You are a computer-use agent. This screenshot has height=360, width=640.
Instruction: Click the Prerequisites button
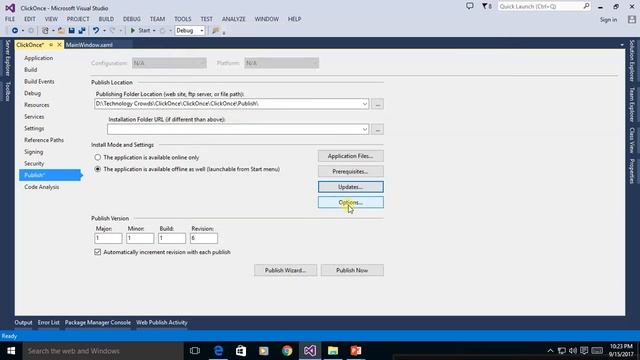click(351, 171)
